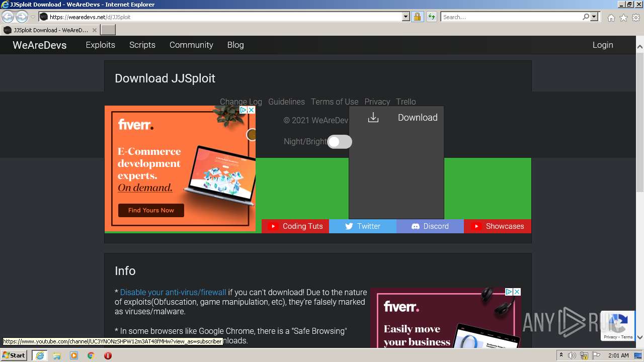
Task: Click the 2:01 AM taskbar clock
Action: [618, 355]
